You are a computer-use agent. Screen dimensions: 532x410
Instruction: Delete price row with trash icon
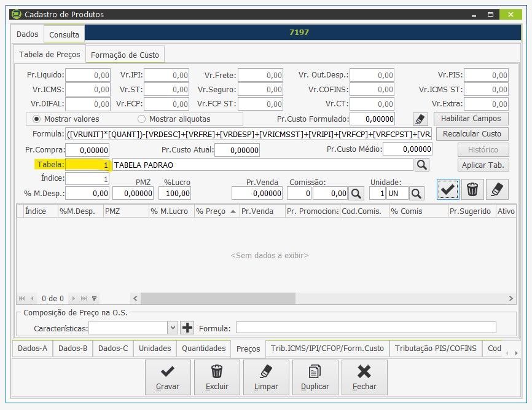472,190
